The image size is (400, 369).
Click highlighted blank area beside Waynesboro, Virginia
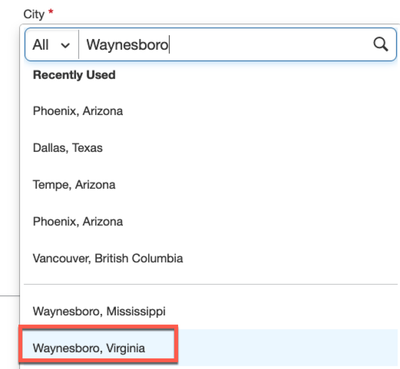tap(287, 348)
